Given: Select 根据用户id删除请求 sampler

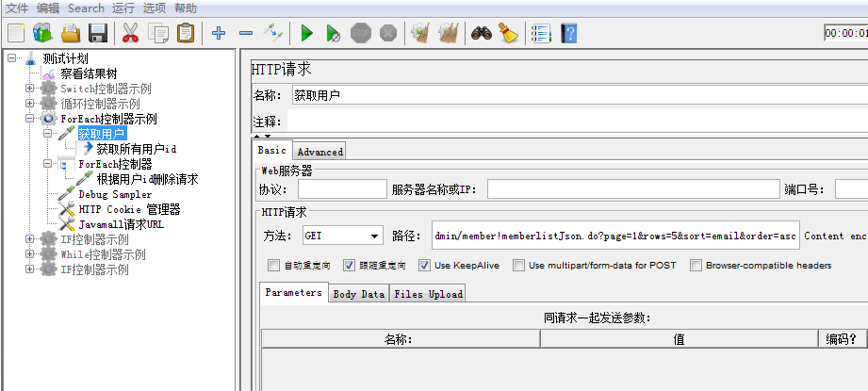Looking at the screenshot, I should coord(147,179).
